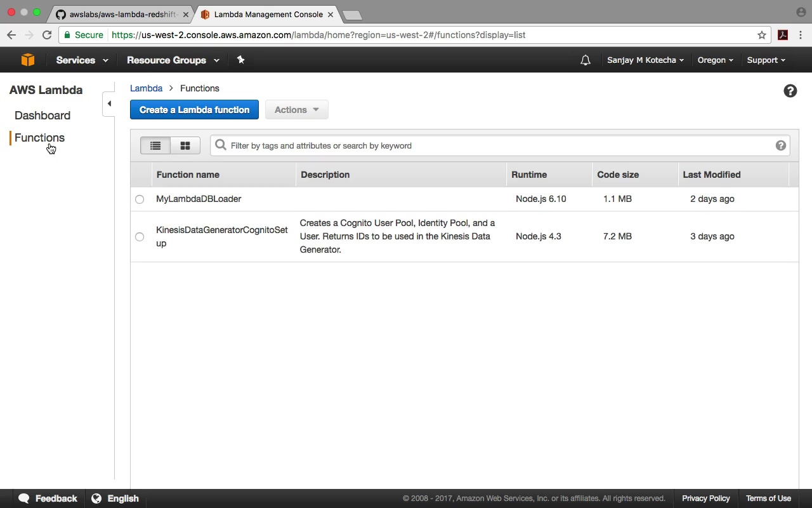Image resolution: width=812 pixels, height=508 pixels.
Task: Open the KinesisDataGeneratorCognitoSetup function
Action: click(222, 236)
